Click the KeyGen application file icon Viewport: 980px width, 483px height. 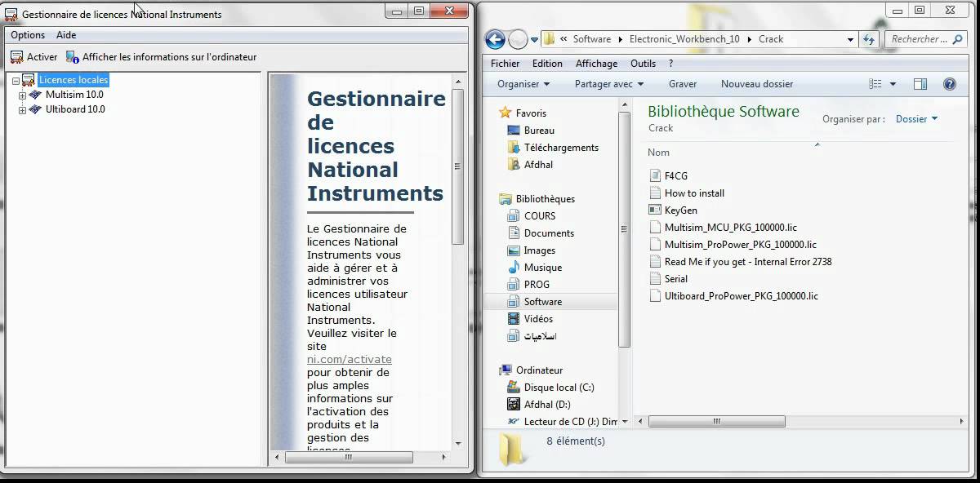655,210
